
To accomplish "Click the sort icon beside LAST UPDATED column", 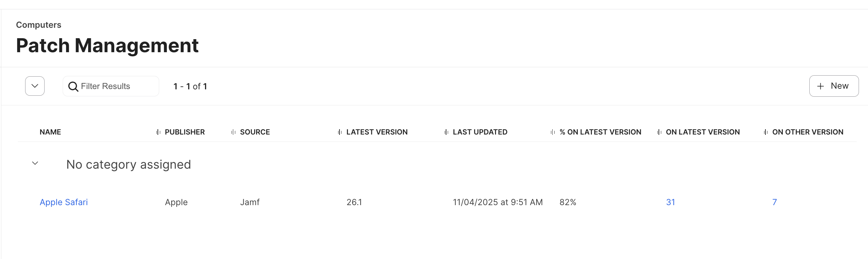I will 447,132.
